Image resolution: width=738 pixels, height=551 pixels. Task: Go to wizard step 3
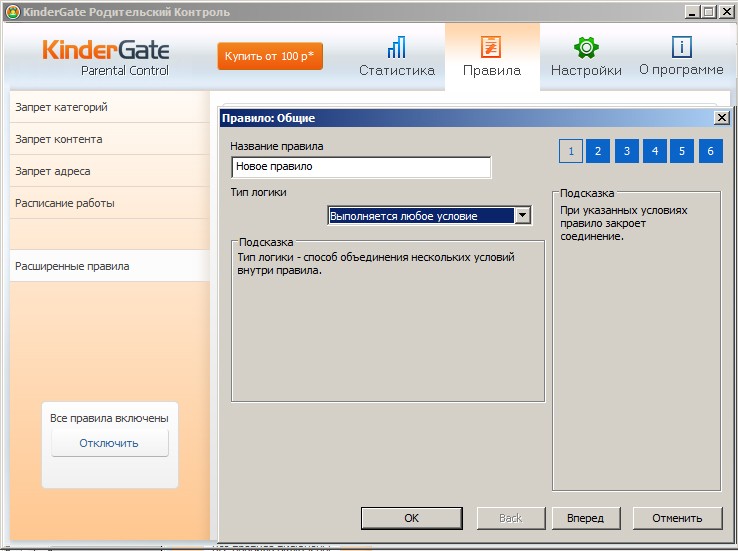pos(626,151)
